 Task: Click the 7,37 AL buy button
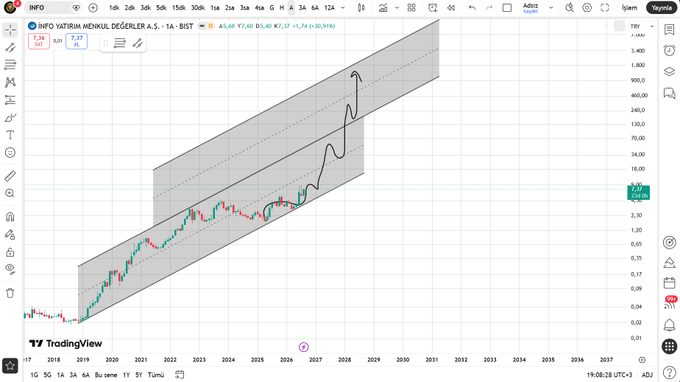(x=77, y=41)
